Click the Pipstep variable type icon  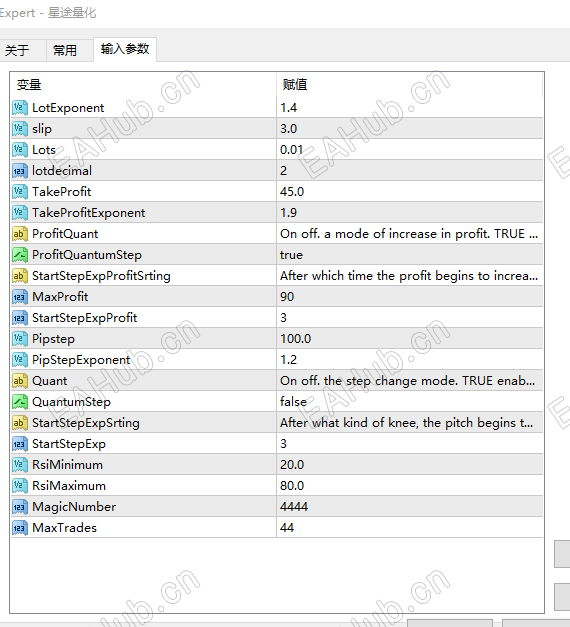(20, 339)
